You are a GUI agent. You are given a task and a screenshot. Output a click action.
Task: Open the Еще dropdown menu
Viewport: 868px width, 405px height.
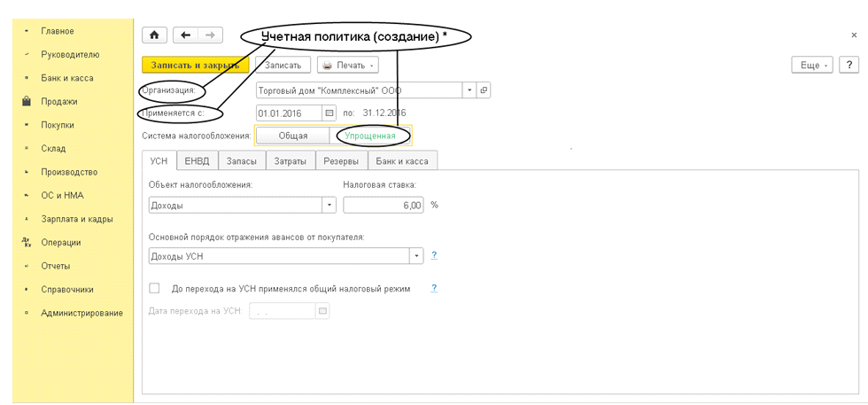[811, 65]
